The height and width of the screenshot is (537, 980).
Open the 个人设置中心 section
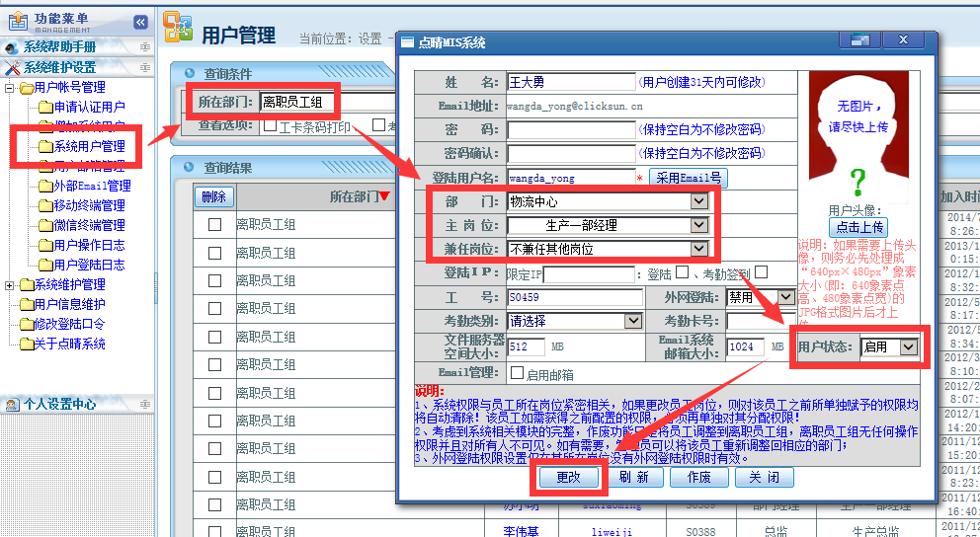59,404
